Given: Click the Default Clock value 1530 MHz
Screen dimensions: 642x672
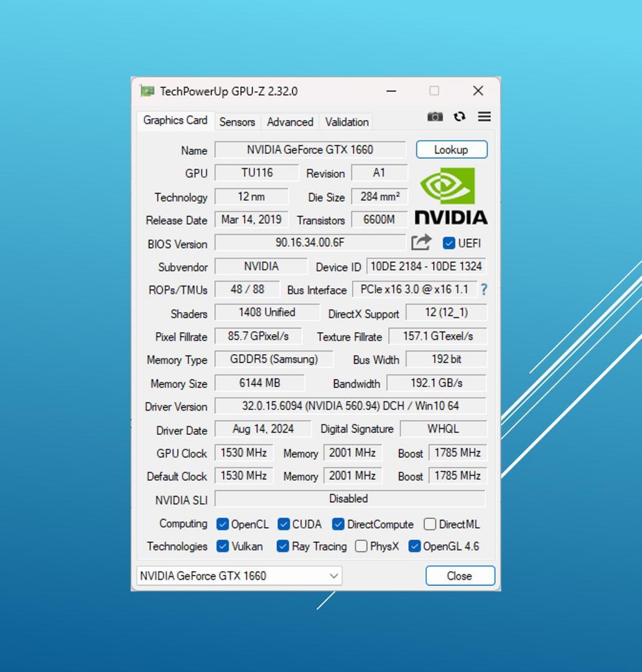Looking at the screenshot, I should pos(243,476).
